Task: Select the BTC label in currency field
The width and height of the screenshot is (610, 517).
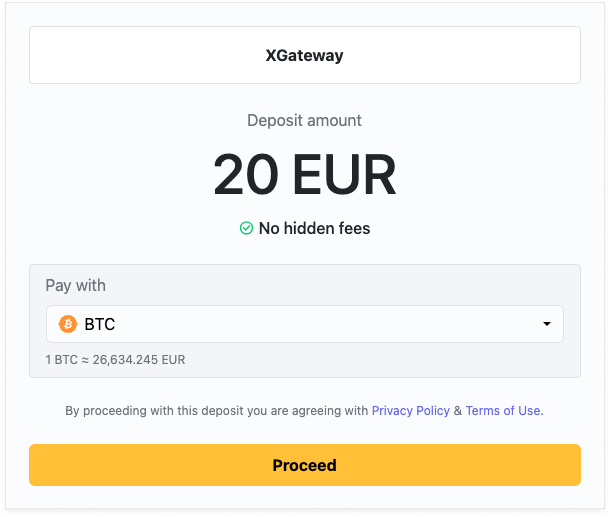Action: pyautogui.click(x=100, y=324)
